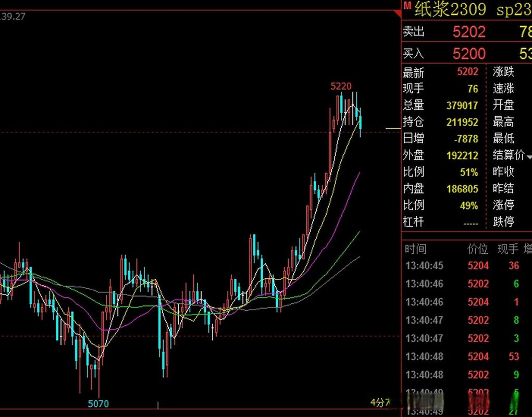532x417 pixels.
Task: Click the 买入 price 5200
Action: click(x=469, y=53)
